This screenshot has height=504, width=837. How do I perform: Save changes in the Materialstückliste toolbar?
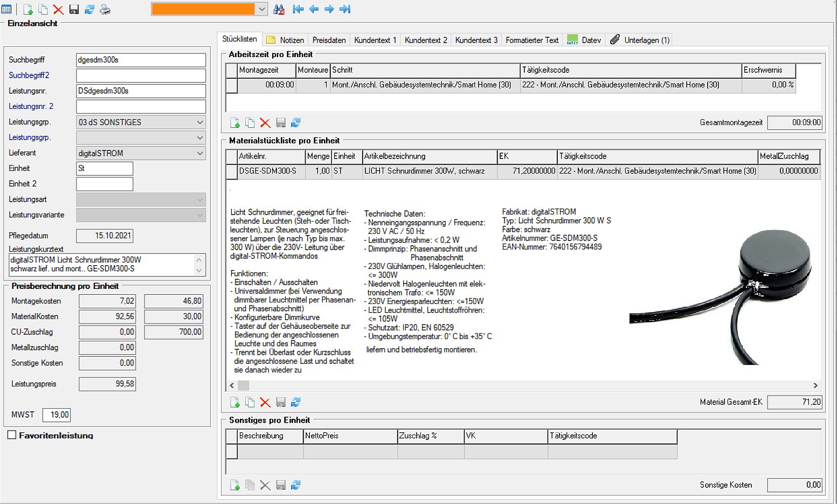click(x=281, y=402)
